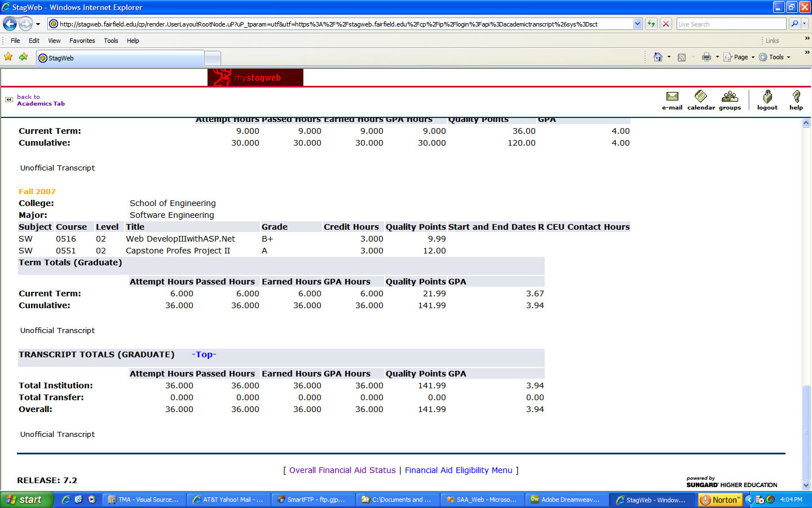Screen dimensions: 812x508
Task: Click the browser Back arrow button
Action: coord(10,24)
